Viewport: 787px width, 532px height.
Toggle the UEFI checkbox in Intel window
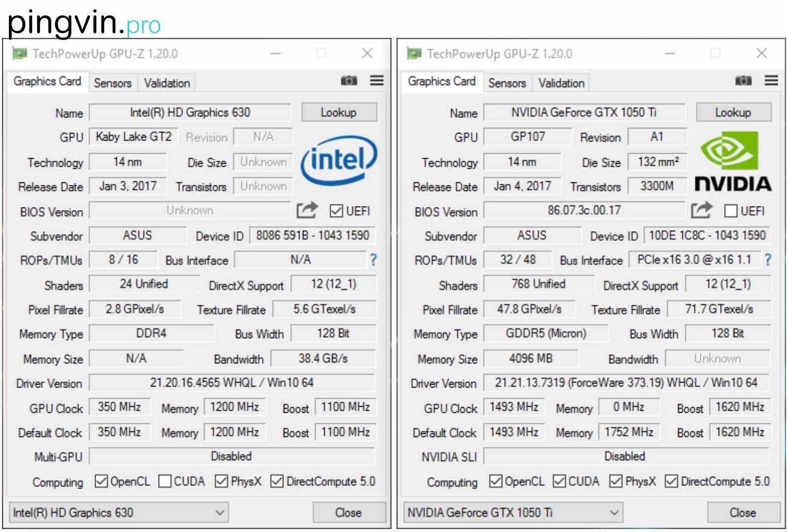(x=336, y=211)
